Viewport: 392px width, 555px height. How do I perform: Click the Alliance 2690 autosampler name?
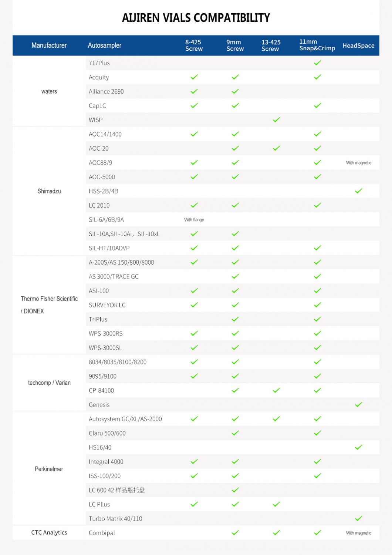pyautogui.click(x=106, y=91)
